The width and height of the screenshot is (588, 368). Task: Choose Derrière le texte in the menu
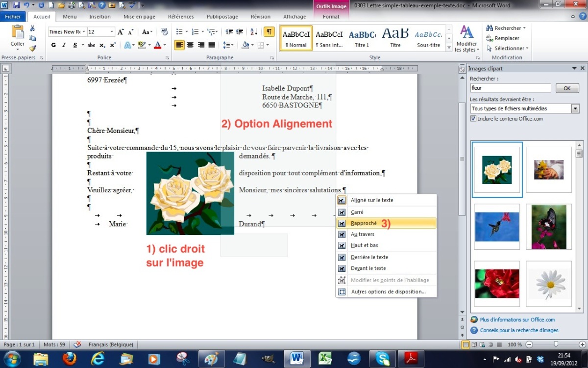tap(386, 257)
